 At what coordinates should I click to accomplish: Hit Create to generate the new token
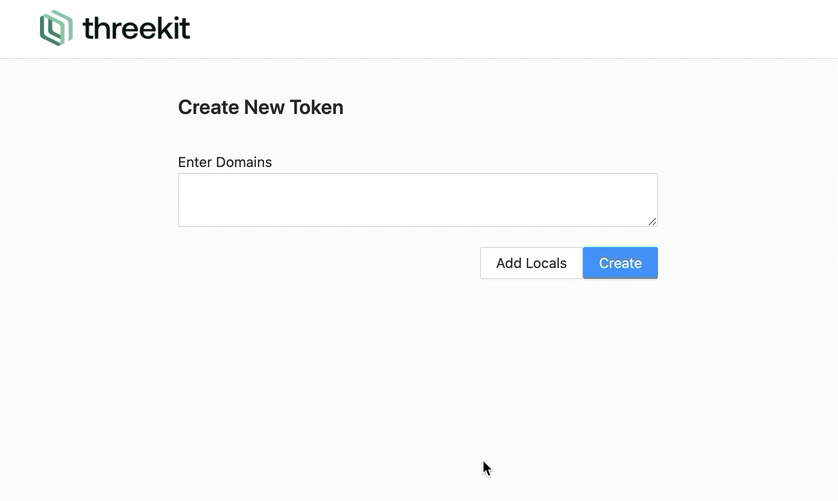(620, 263)
